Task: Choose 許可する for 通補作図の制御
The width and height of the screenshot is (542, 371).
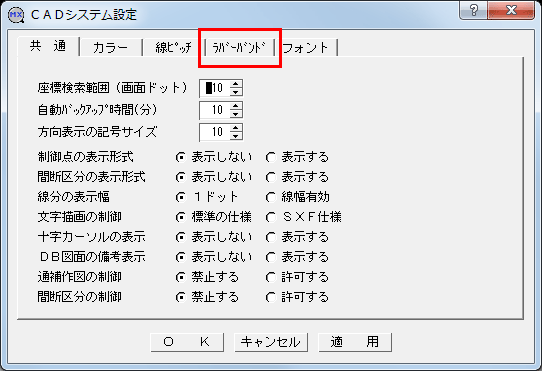Action: pyautogui.click(x=297, y=277)
